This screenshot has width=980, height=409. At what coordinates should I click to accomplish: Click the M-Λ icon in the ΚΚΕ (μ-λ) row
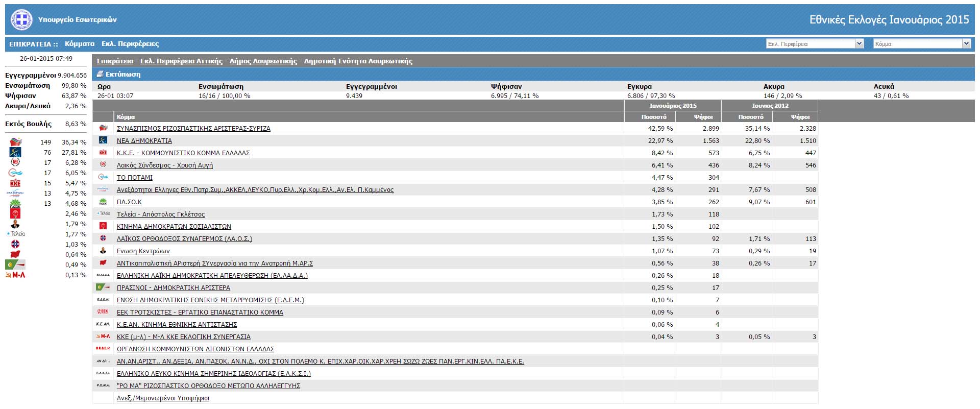coord(103,336)
